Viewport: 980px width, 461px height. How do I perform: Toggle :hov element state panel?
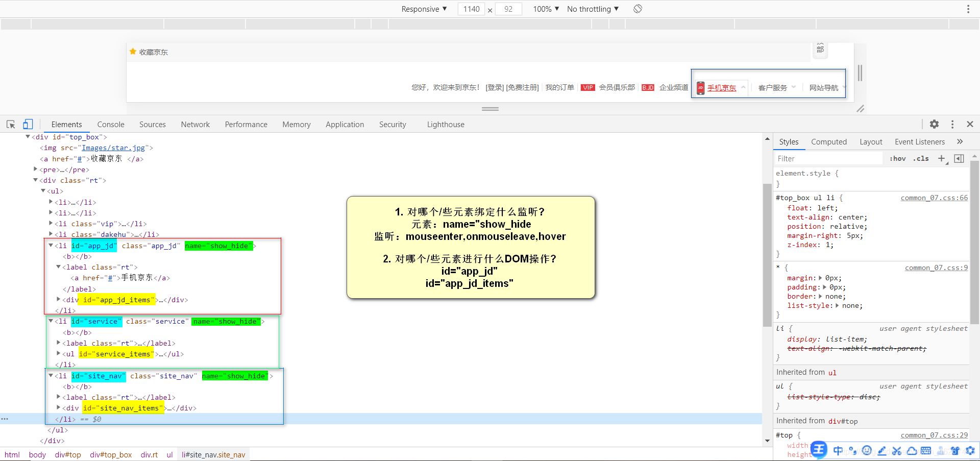(x=897, y=159)
